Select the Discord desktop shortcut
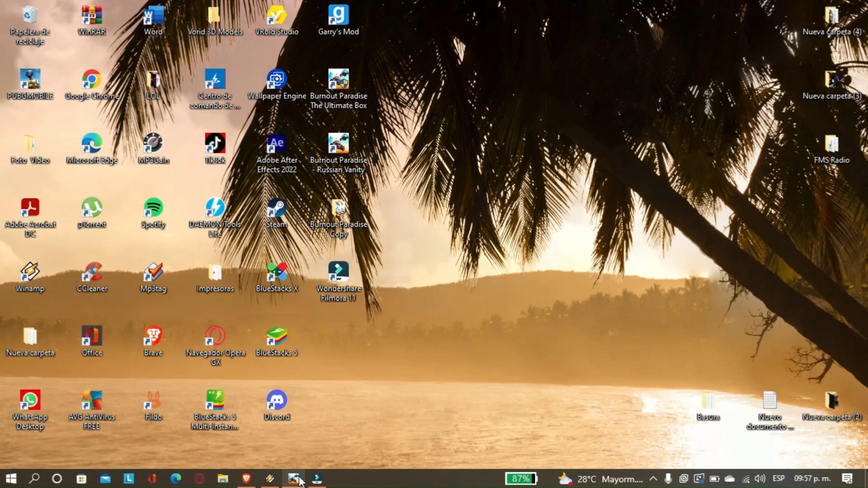The image size is (868, 488). point(277,406)
